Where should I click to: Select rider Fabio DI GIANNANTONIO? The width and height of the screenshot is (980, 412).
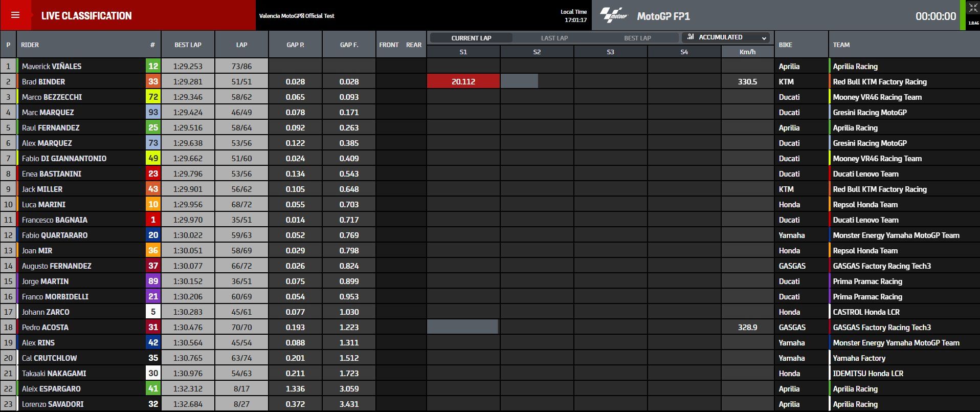64,158
